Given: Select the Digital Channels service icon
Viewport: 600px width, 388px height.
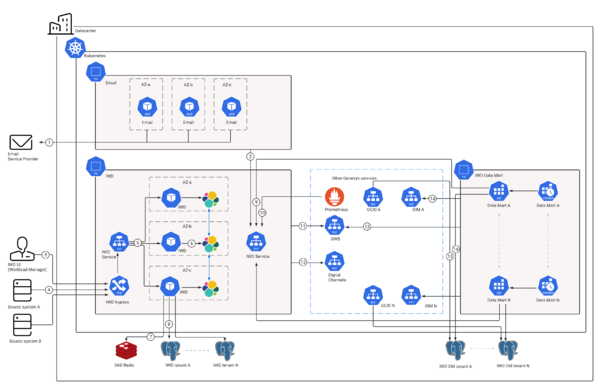Looking at the screenshot, I should tap(335, 262).
